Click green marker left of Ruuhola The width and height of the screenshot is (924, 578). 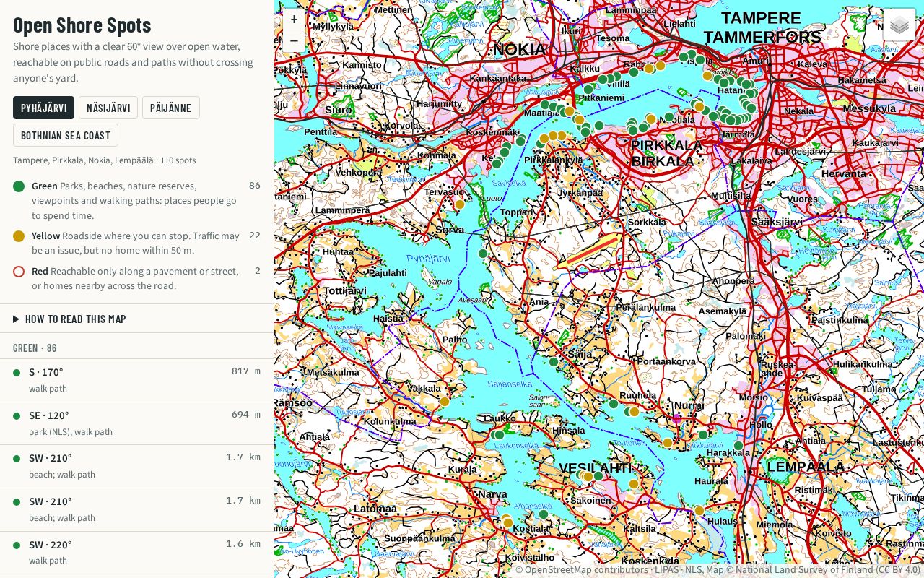[614, 404]
